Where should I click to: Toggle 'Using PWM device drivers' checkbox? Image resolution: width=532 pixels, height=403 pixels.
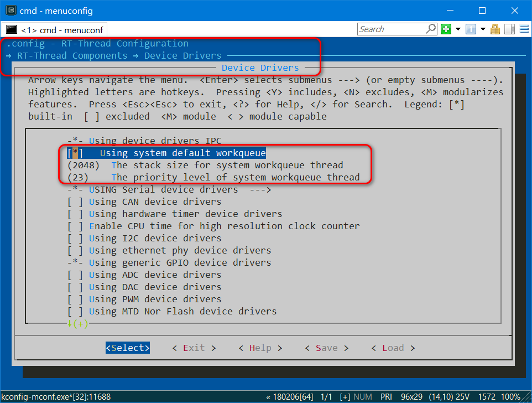point(75,299)
